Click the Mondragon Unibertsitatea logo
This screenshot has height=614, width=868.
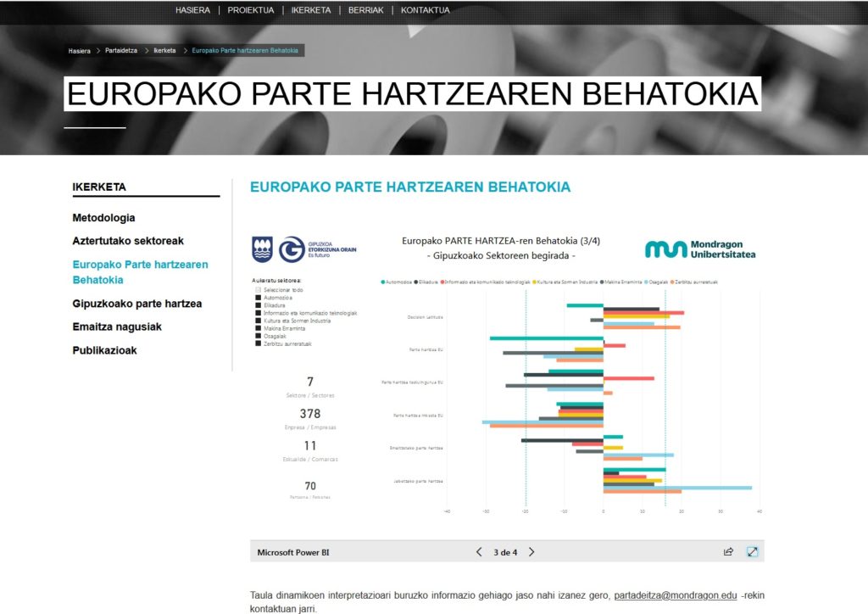point(700,248)
